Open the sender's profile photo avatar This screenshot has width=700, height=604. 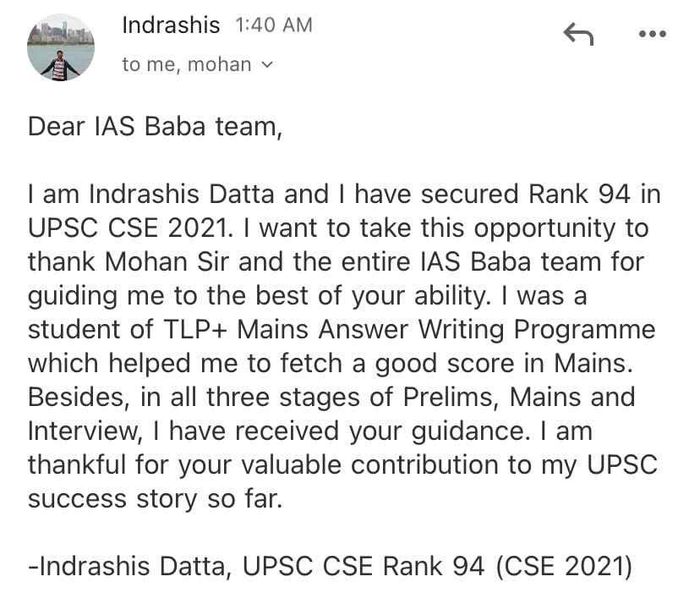point(61,47)
